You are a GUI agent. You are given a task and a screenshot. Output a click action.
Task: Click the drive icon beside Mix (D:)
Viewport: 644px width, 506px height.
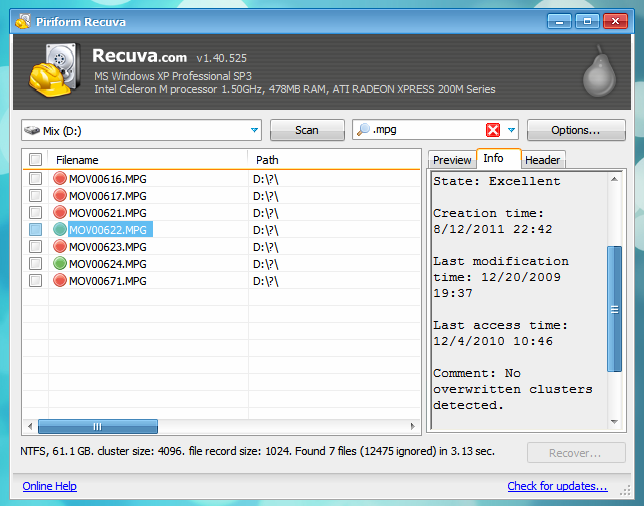(32, 131)
